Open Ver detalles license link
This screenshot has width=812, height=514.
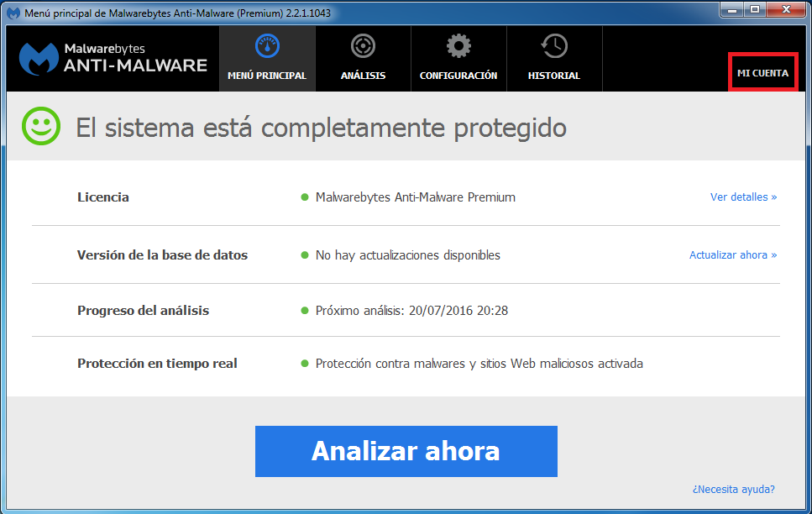(x=743, y=197)
